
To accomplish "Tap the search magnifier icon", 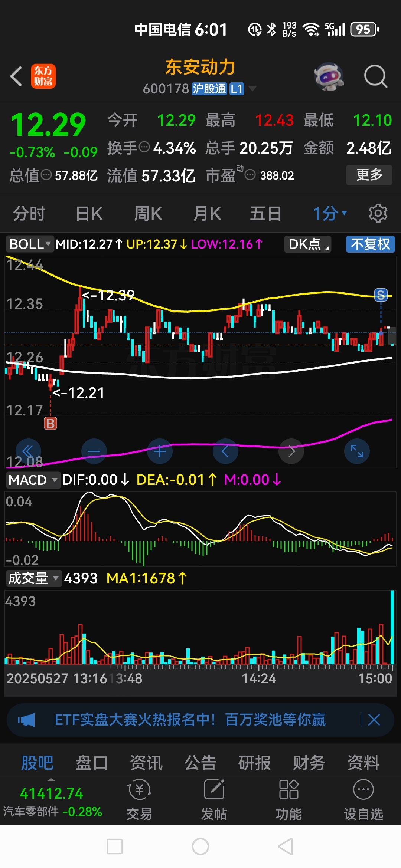I will pos(376,76).
